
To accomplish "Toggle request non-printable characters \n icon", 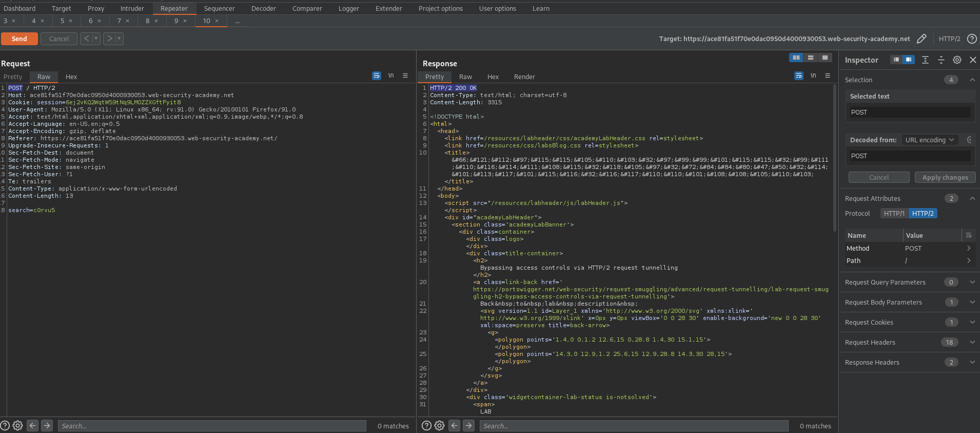I will [x=391, y=76].
